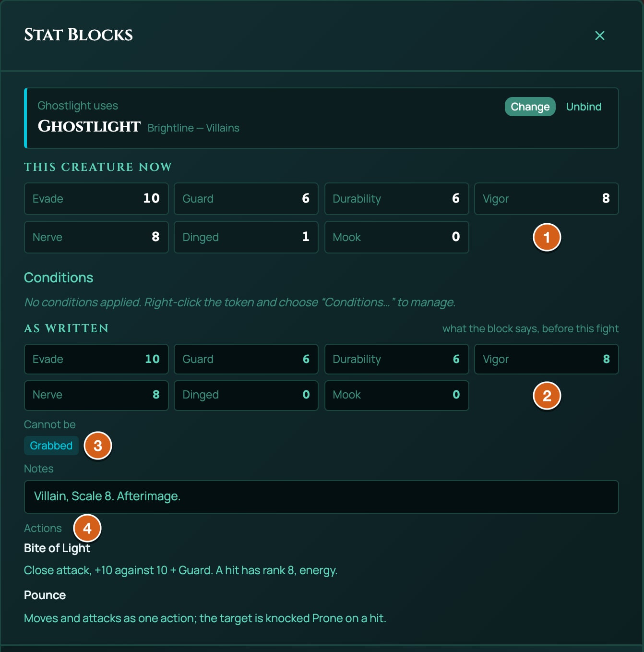Click the 'No conditions applied' hint text
Screen dimensions: 644x652
click(240, 302)
